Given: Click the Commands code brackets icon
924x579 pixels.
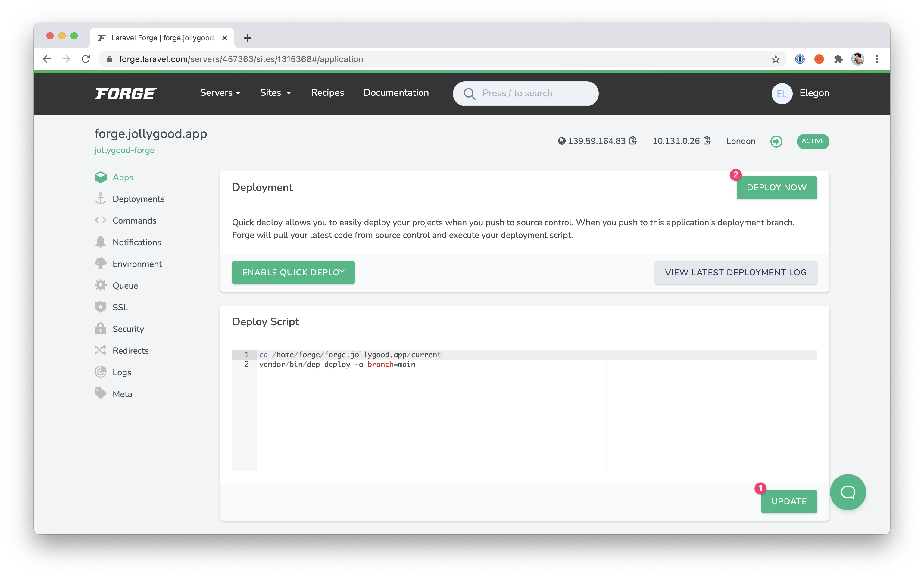Looking at the screenshot, I should [x=100, y=220].
